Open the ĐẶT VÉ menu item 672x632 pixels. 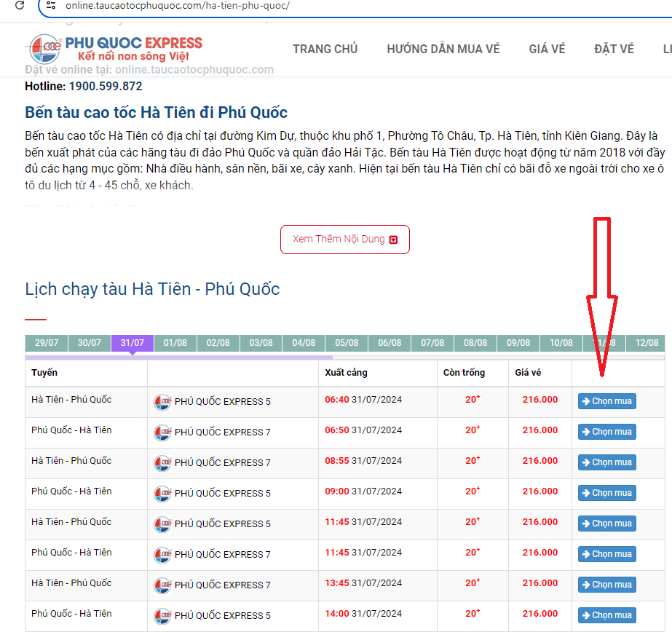click(x=614, y=49)
